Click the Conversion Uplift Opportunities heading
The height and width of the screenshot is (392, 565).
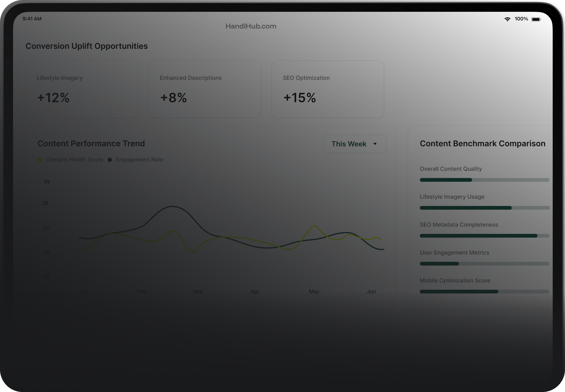[87, 46]
